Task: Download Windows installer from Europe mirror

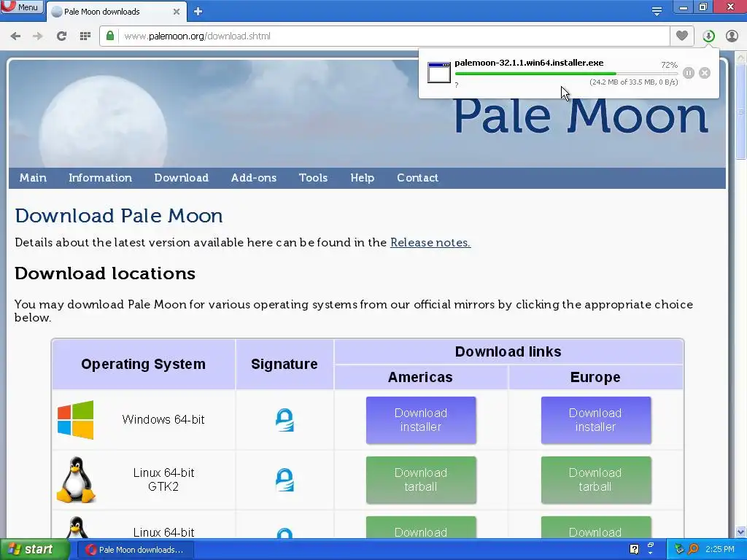Action: point(595,420)
